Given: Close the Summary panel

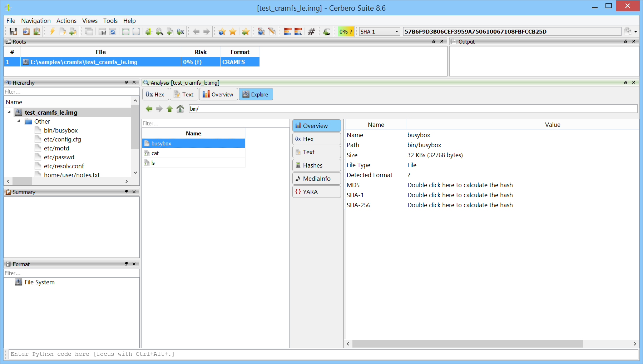Looking at the screenshot, I should pyautogui.click(x=134, y=192).
